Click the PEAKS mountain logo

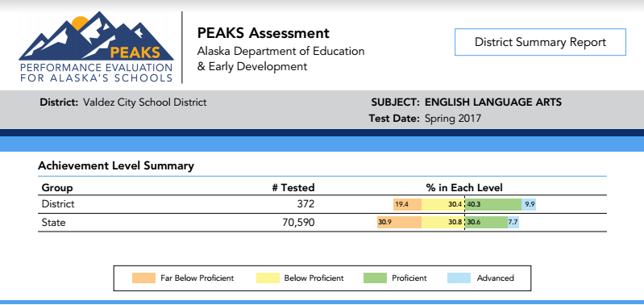96,48
